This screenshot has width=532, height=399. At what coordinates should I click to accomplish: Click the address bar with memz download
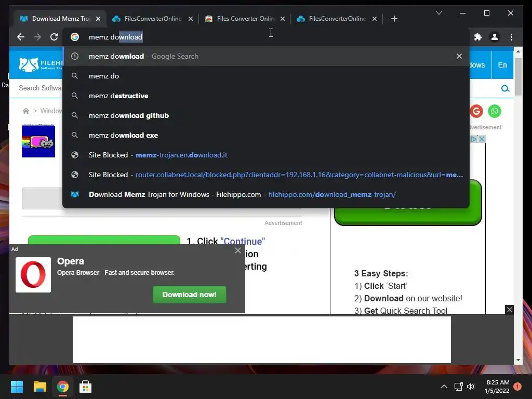[266, 37]
